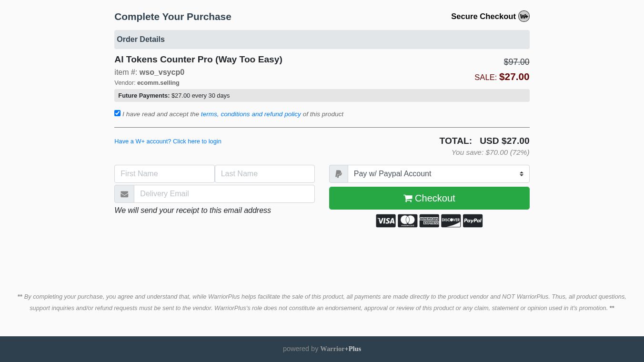Click the PayPal icon beside the payment selector
Image resolution: width=644 pixels, height=362 pixels.
(x=338, y=174)
